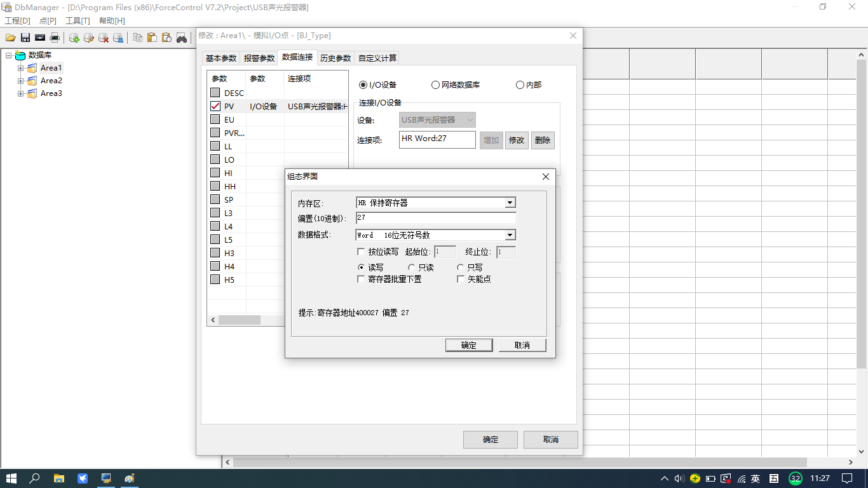The width and height of the screenshot is (868, 488).
Task: Open the 数据格式 dropdown list
Action: (510, 235)
